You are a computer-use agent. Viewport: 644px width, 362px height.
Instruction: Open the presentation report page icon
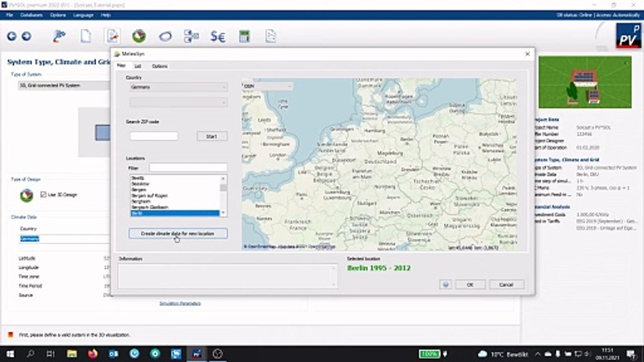[x=271, y=36]
